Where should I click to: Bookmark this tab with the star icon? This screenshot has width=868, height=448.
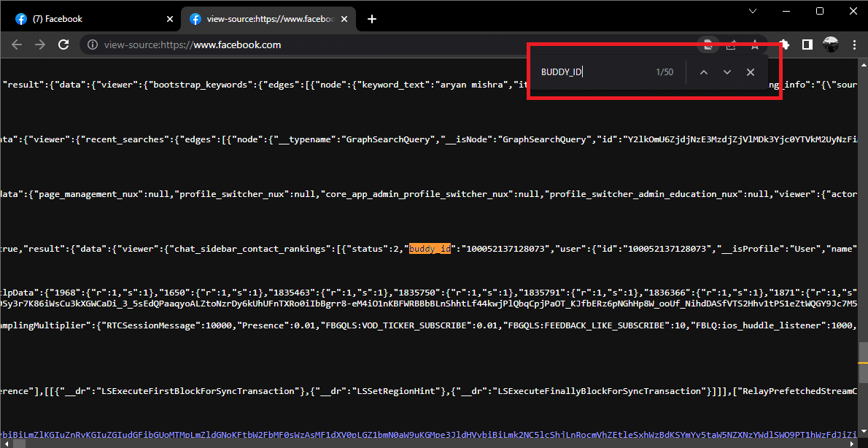tap(754, 45)
